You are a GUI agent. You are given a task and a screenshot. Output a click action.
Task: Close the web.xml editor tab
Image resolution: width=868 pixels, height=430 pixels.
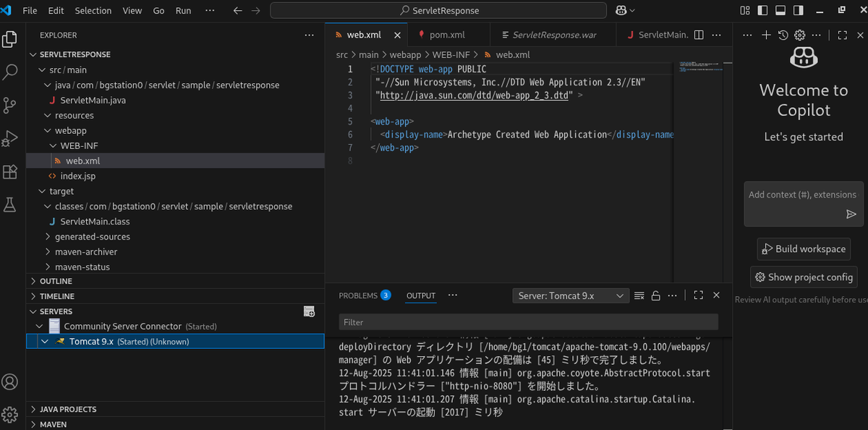[397, 35]
